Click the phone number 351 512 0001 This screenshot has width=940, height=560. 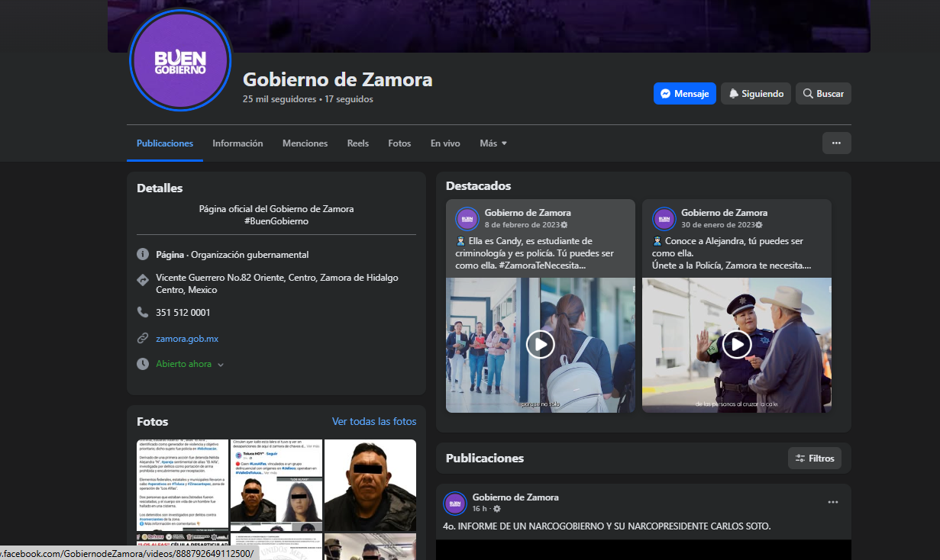tap(183, 312)
